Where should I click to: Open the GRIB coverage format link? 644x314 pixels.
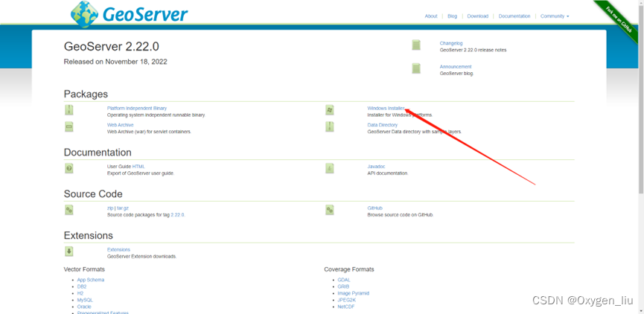click(343, 286)
